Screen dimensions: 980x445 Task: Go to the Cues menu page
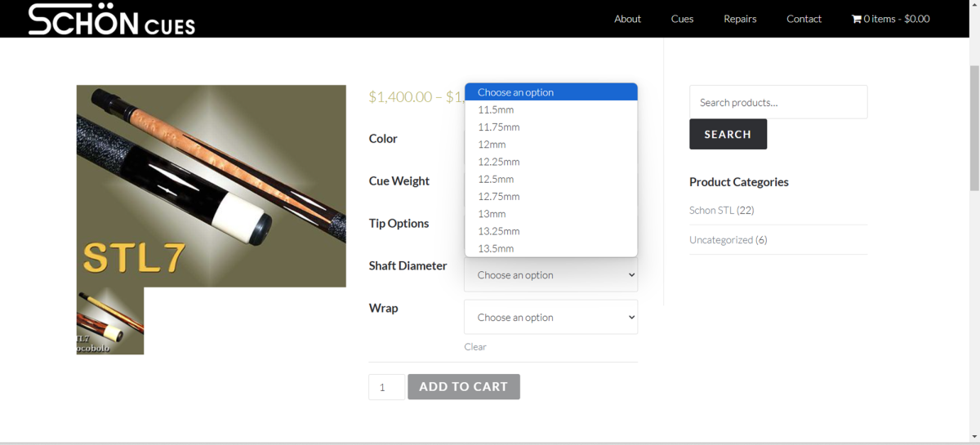(x=682, y=19)
